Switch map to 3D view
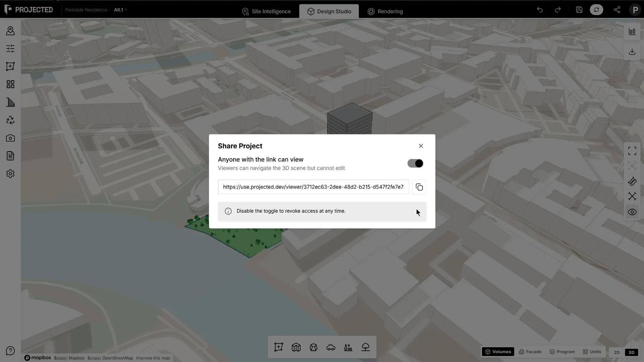This screenshot has height=362, width=644. (631, 352)
